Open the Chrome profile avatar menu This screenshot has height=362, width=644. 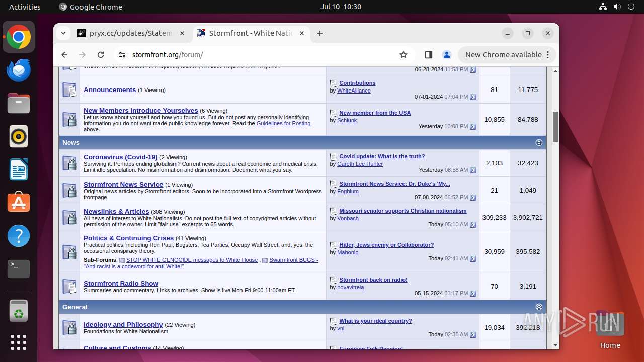click(x=446, y=55)
